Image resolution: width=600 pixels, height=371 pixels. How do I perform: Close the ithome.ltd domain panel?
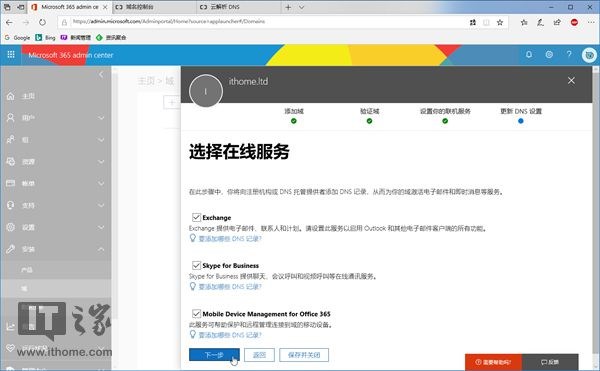coord(571,80)
